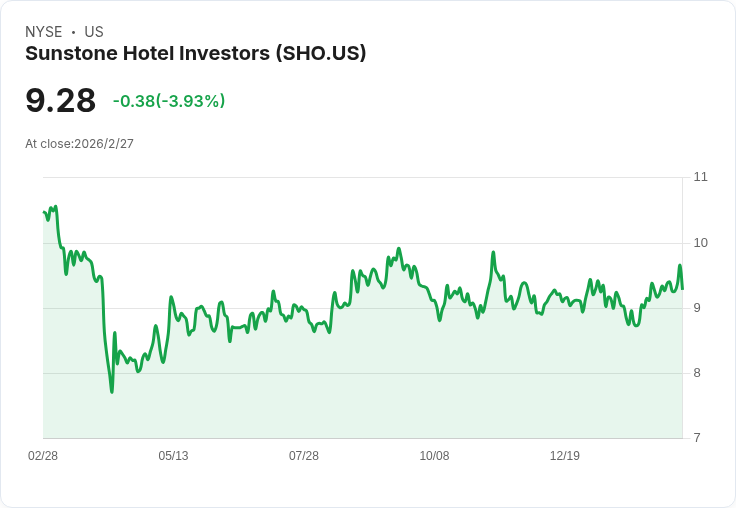This screenshot has width=736, height=508.
Task: Open the Sunstone Hotel Investors (SHO.US) title
Action: point(195,54)
